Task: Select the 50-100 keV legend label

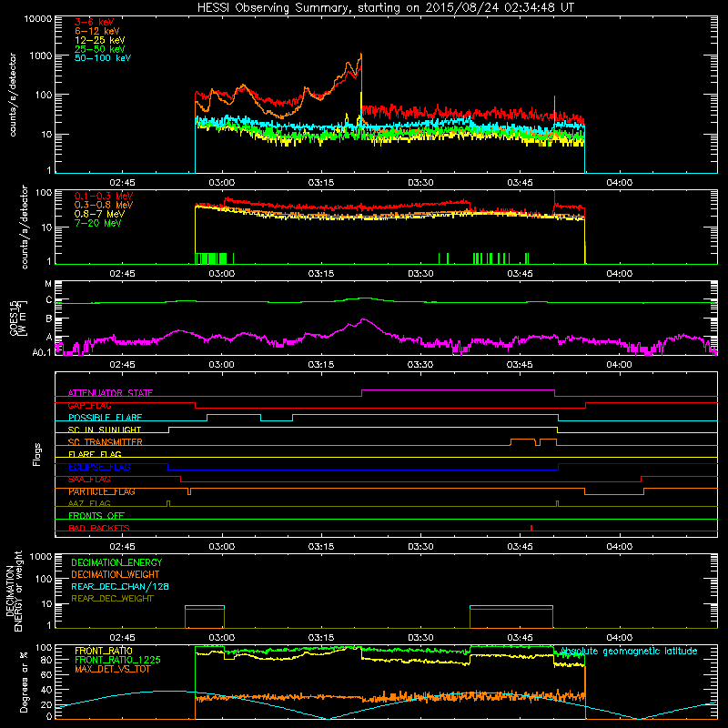Action: coord(103,58)
